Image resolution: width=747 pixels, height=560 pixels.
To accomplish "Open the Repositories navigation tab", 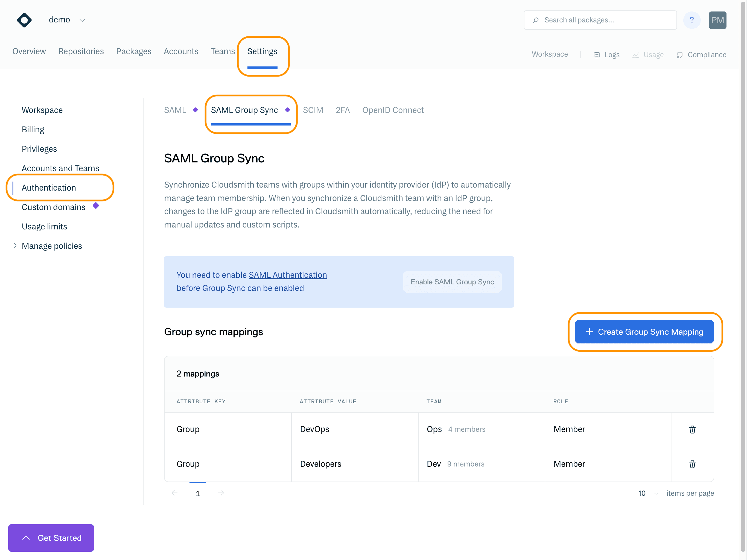I will pyautogui.click(x=81, y=51).
